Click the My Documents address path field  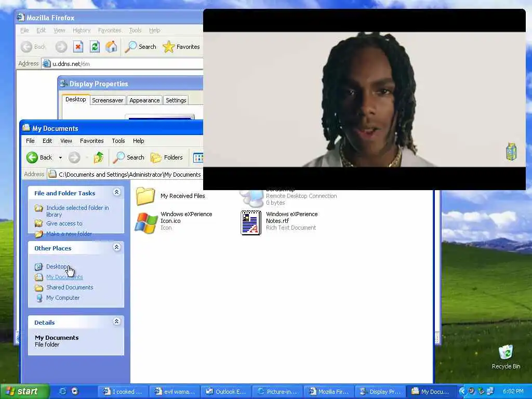click(x=125, y=175)
